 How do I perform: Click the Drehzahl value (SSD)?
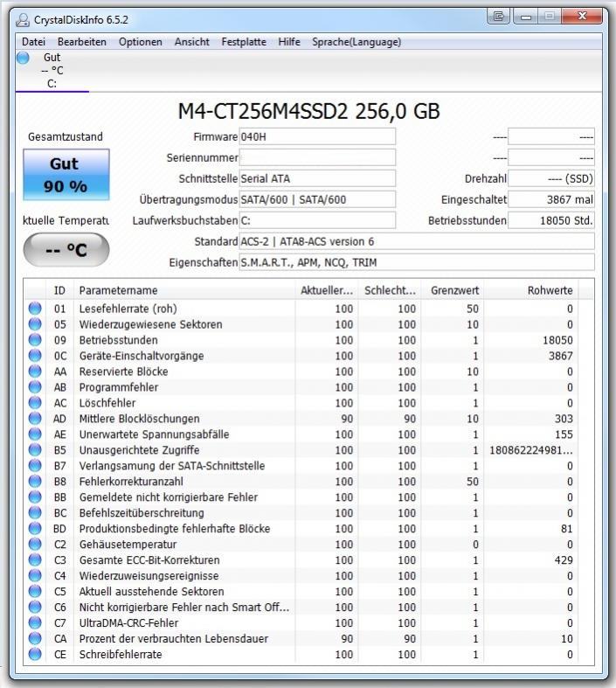(x=551, y=178)
